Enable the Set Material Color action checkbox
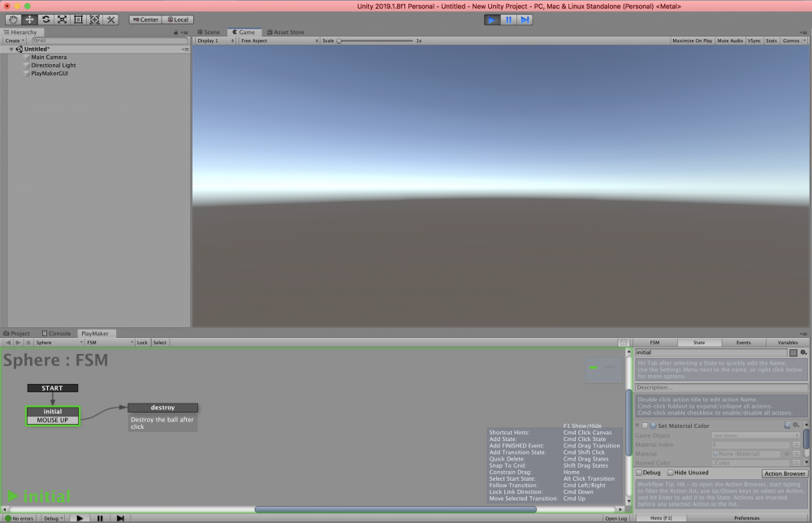Viewport: 812px width, 523px height. click(x=645, y=426)
